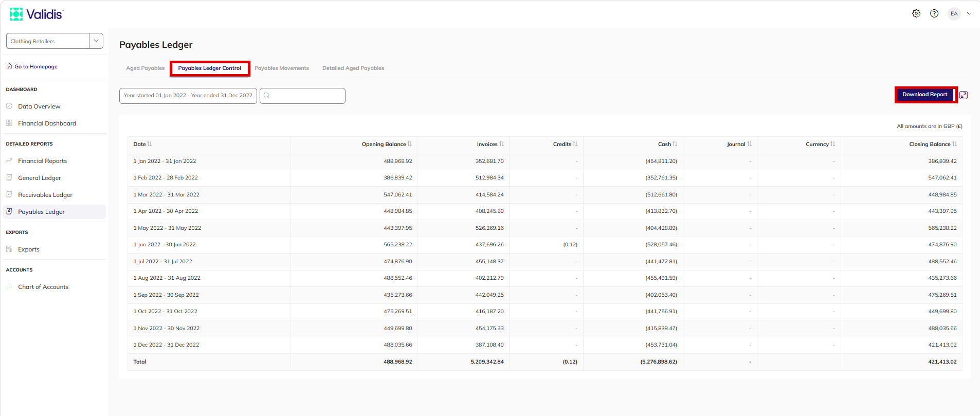Viewport: 980px width, 416px height.
Task: Click the search input field
Action: tap(302, 96)
